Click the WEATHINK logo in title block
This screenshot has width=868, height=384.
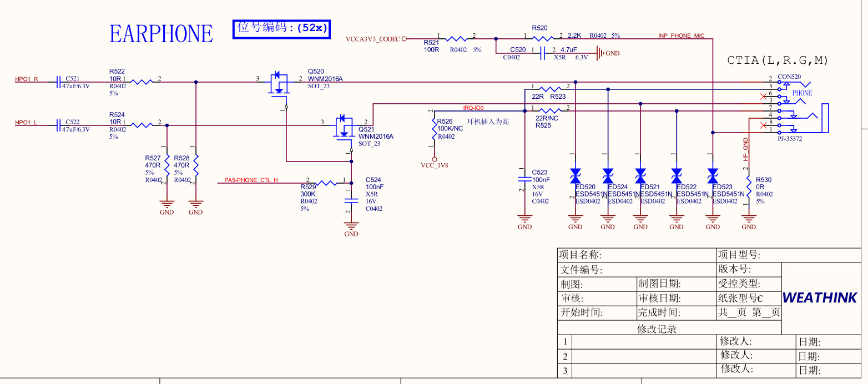tap(820, 298)
